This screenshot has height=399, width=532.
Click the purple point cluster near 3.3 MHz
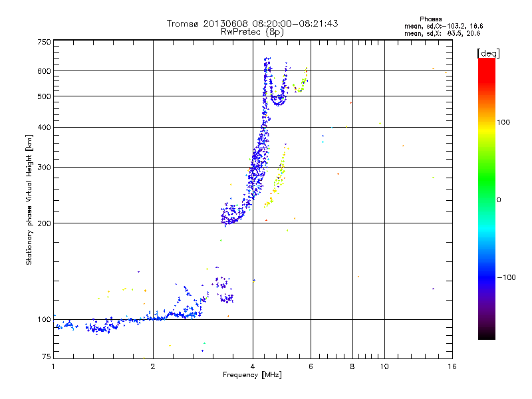click(x=224, y=289)
